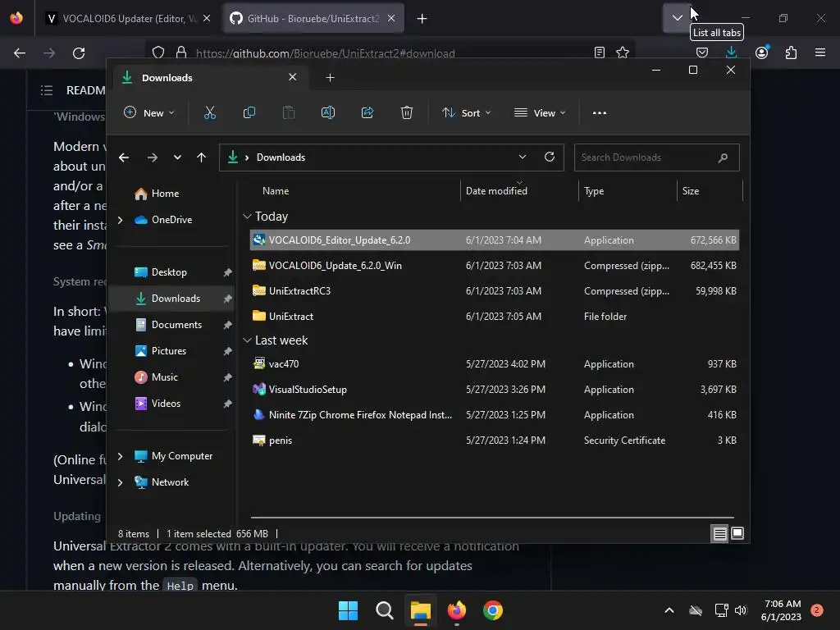
Task: Open Windows Start menu
Action: (x=348, y=610)
